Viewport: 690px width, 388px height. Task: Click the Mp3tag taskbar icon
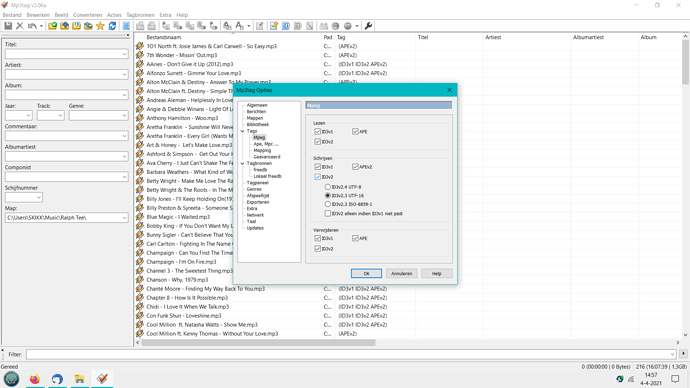click(x=102, y=379)
